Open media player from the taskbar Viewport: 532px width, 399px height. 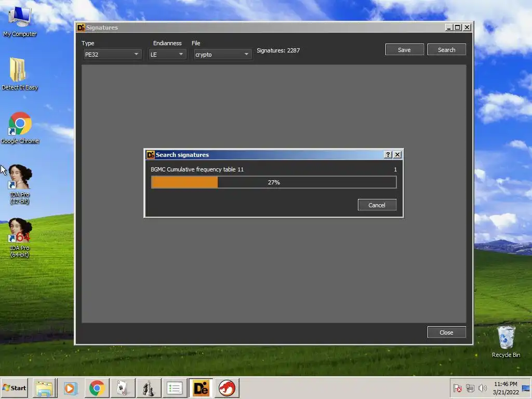70,388
